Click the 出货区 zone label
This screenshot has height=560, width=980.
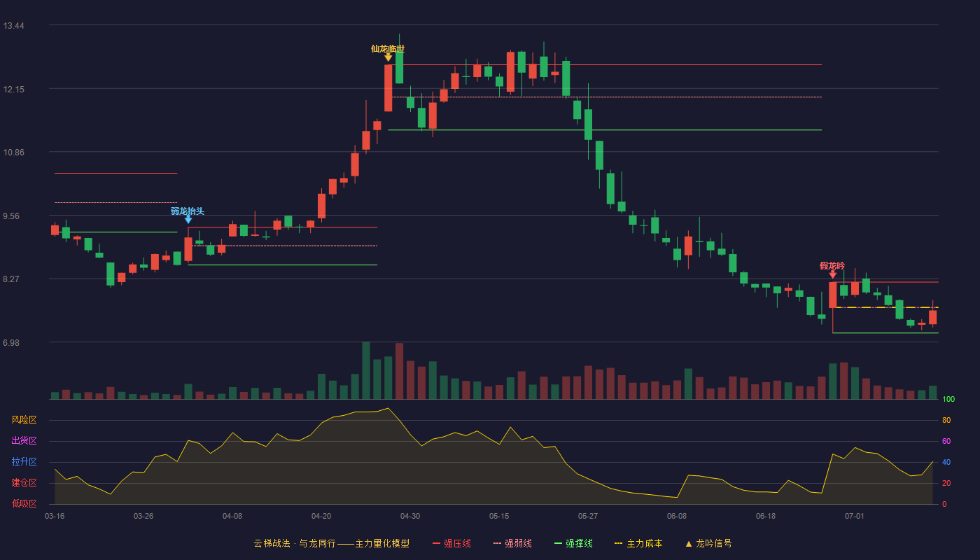pos(24,441)
